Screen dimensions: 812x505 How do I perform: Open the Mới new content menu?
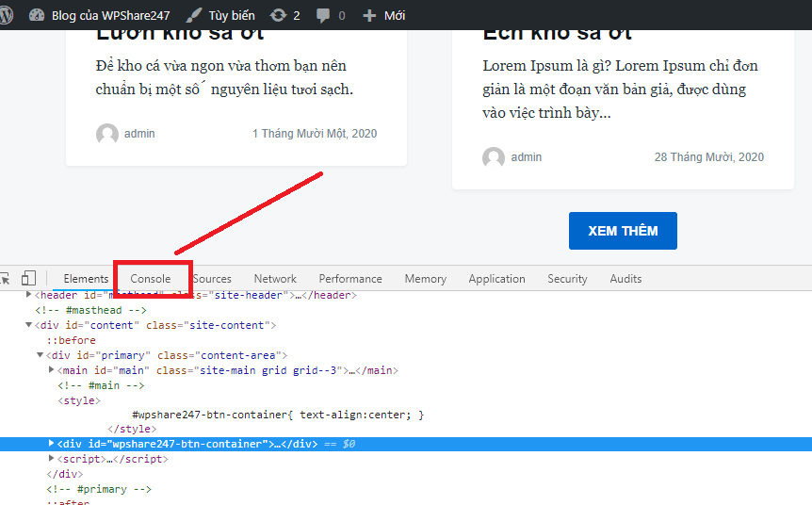tap(395, 15)
